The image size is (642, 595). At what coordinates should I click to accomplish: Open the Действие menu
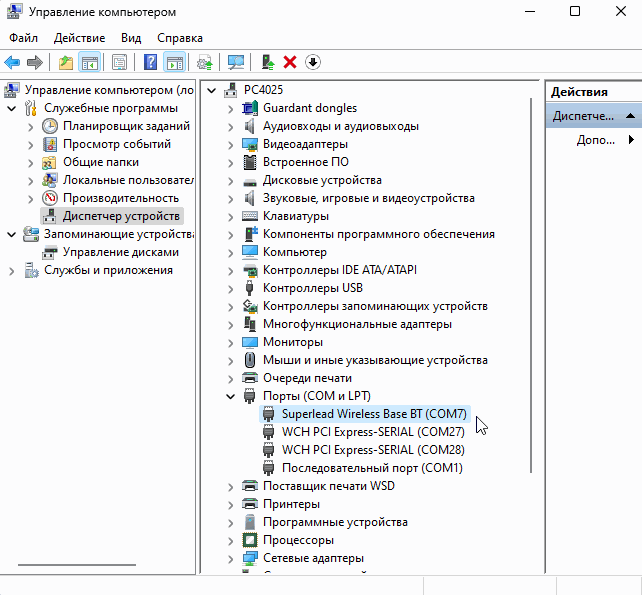[x=79, y=37]
